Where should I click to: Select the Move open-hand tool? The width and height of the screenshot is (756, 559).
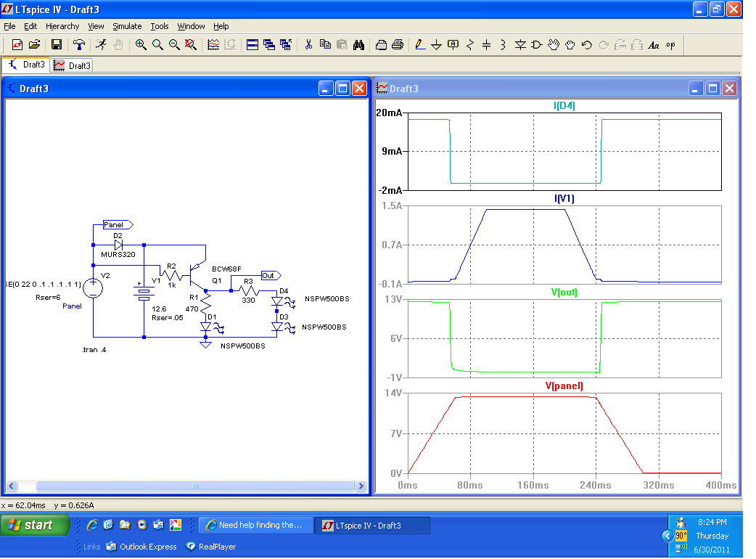554,45
